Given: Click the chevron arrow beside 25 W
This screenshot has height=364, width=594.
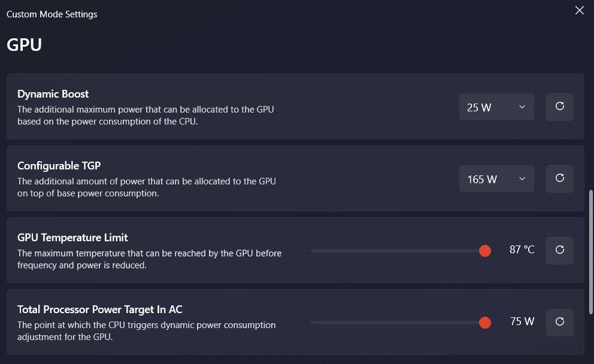Looking at the screenshot, I should pos(522,107).
